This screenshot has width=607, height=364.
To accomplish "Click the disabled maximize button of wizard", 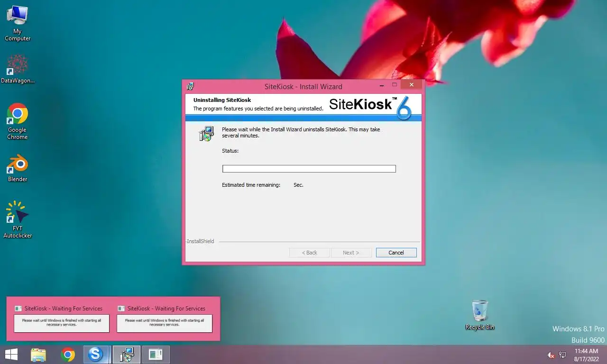I will (x=394, y=85).
